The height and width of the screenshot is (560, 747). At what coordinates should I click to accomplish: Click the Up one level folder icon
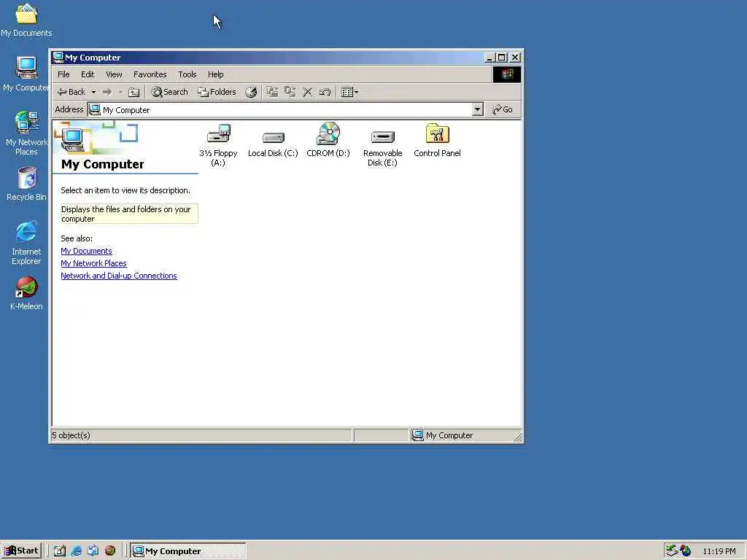134,92
